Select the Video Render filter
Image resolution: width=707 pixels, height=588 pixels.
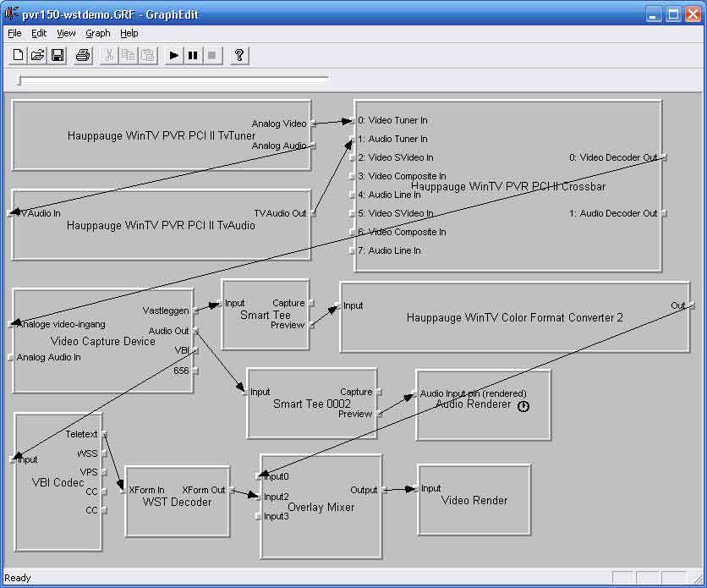pyautogui.click(x=474, y=501)
